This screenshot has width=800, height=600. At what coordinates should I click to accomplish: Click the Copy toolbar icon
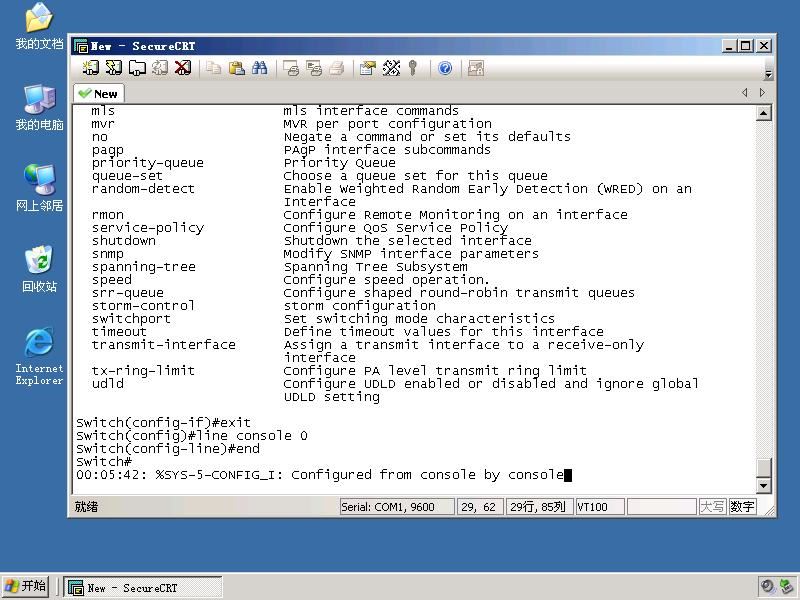point(213,68)
